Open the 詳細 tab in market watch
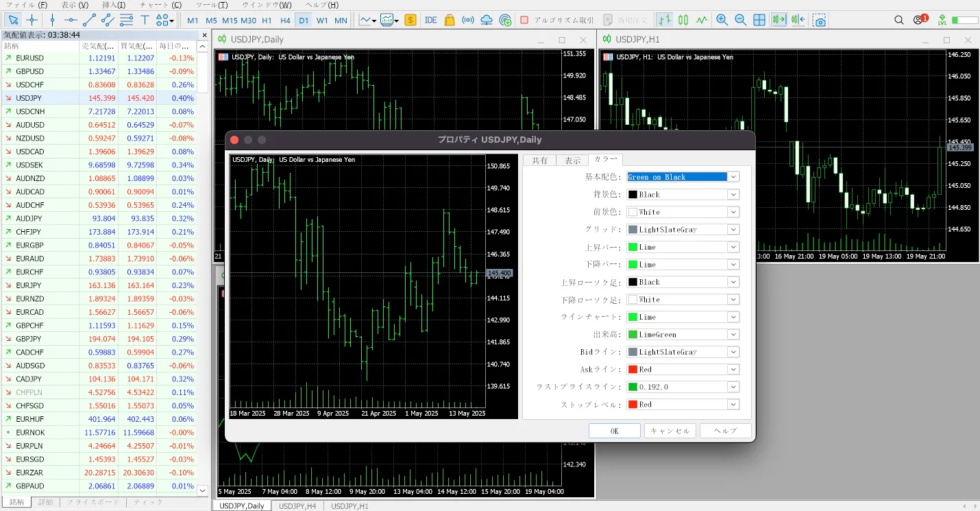 point(45,502)
